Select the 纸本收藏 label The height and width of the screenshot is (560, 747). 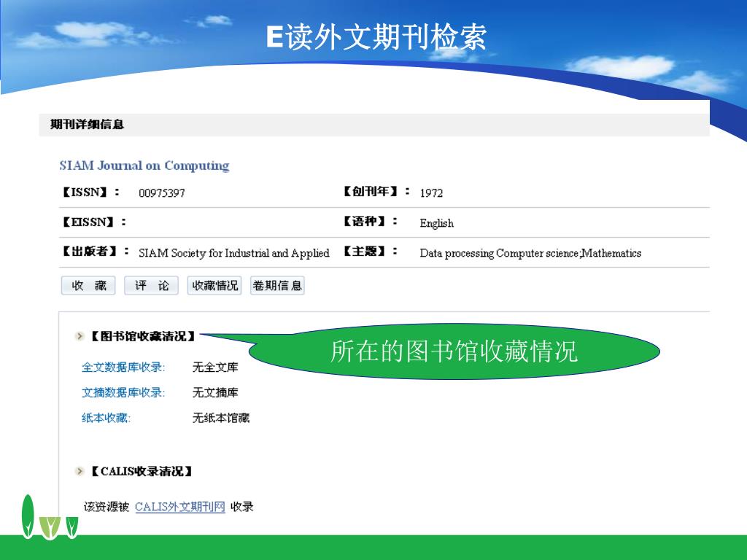click(x=106, y=418)
